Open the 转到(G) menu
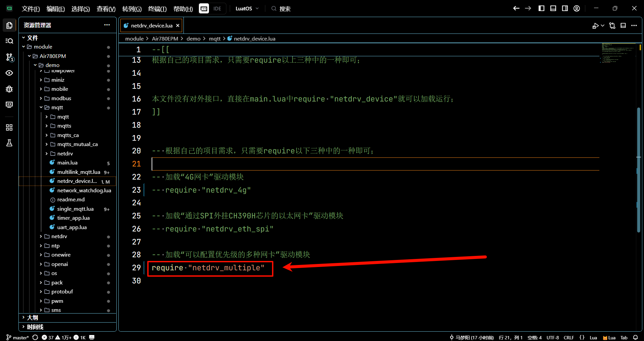Viewport: 644px width, 341px height. click(132, 9)
